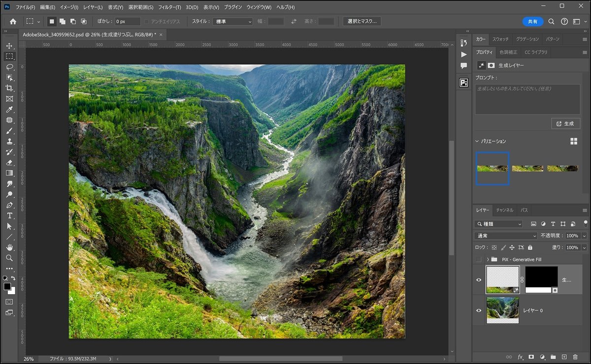This screenshot has height=364, width=591.
Task: Click the foreground color swatch
Action: [x=7, y=286]
